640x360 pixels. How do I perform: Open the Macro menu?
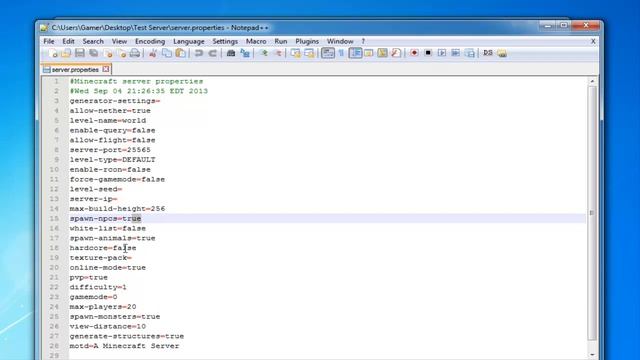(x=256, y=41)
